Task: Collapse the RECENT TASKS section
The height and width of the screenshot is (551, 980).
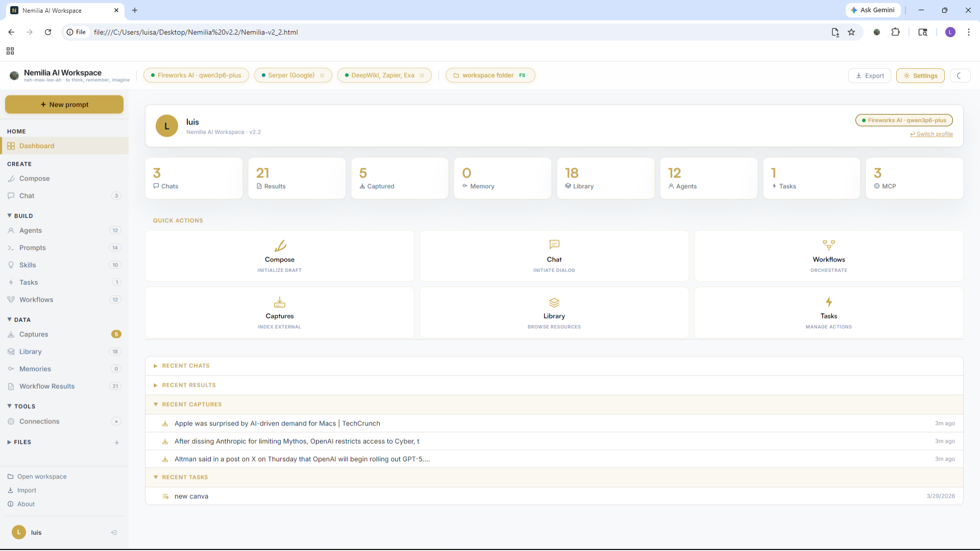Action: [x=554, y=478]
